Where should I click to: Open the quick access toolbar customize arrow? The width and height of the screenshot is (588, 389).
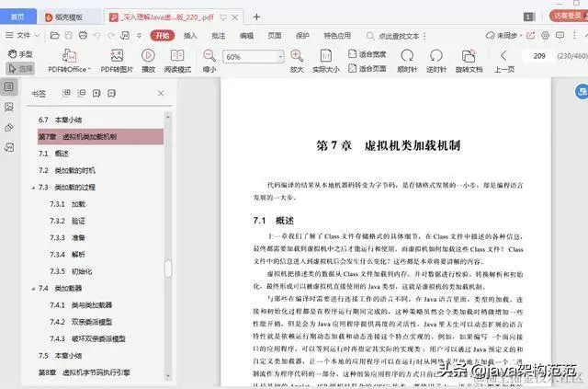point(139,35)
